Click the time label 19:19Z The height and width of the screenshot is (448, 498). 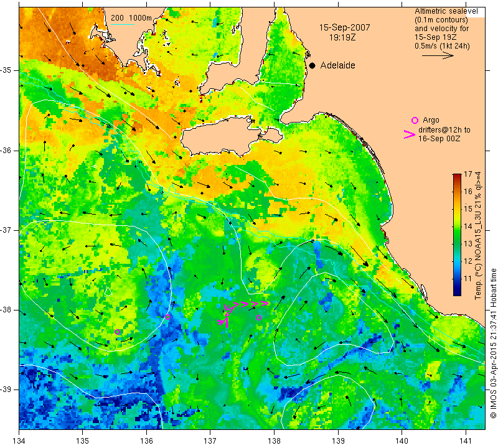[342, 37]
